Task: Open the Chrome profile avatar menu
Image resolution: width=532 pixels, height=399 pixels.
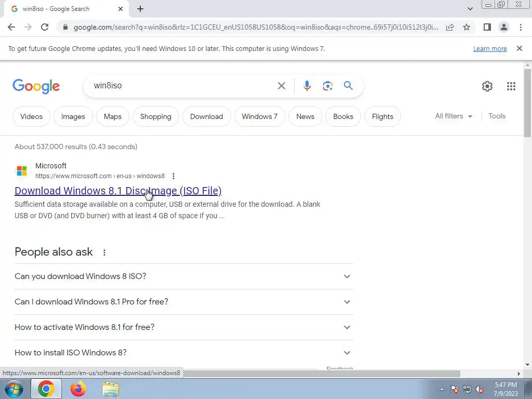Action: (x=504, y=27)
